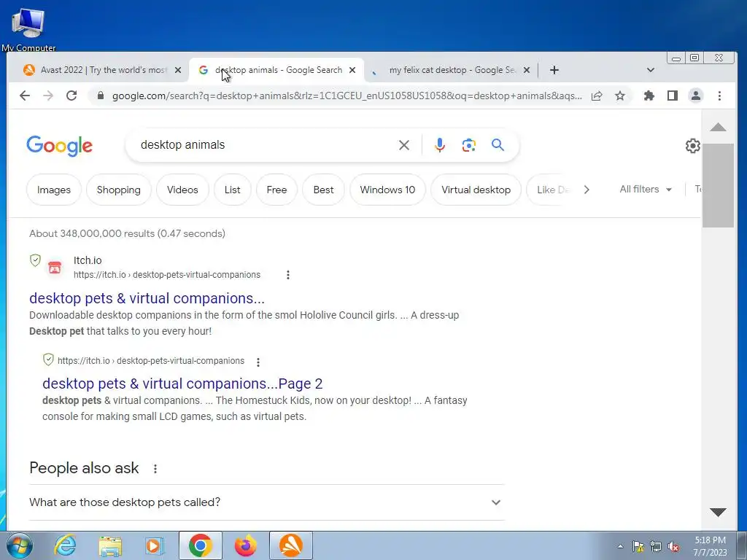Viewport: 747px width, 560px height.
Task: Open Action Center flag icon
Action: [x=638, y=547]
